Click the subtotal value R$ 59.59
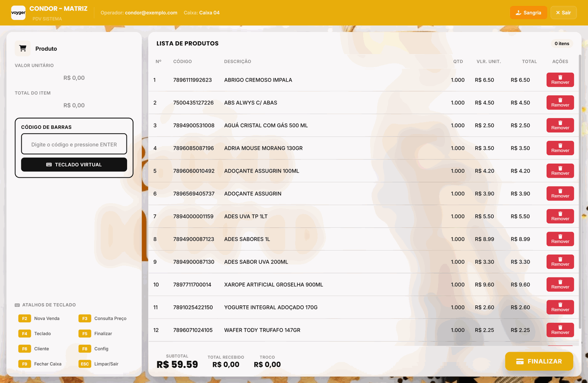The height and width of the screenshot is (383, 588). (x=177, y=364)
